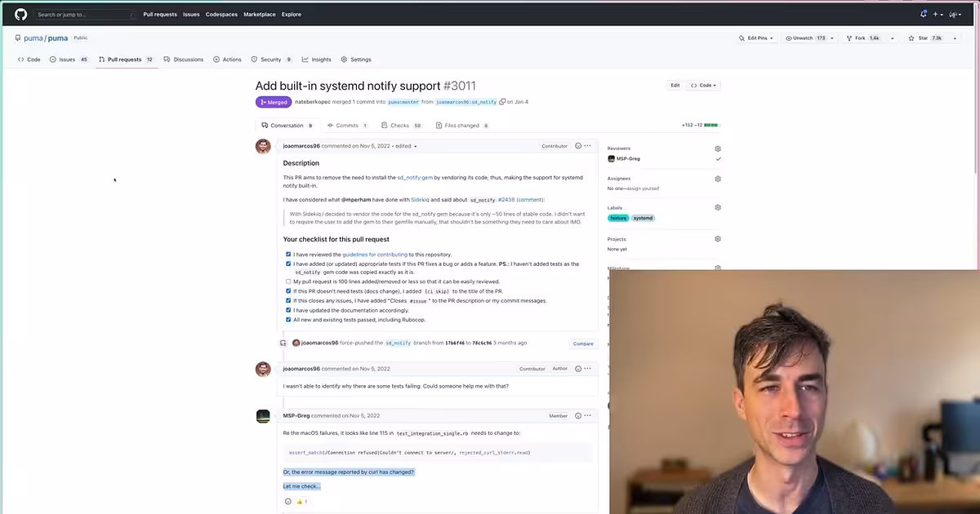This screenshot has height=514, width=980.
Task: Open the plus create-new menu
Action: coord(938,14)
